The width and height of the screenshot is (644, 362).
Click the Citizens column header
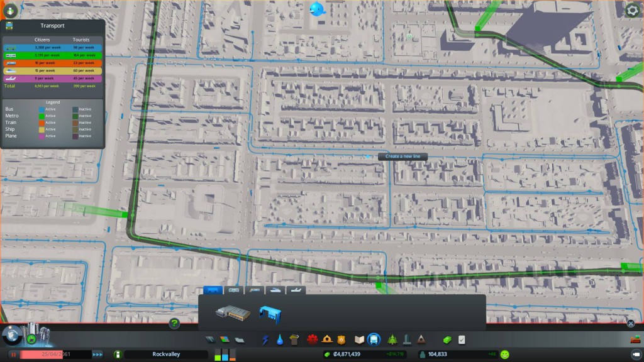coord(42,40)
